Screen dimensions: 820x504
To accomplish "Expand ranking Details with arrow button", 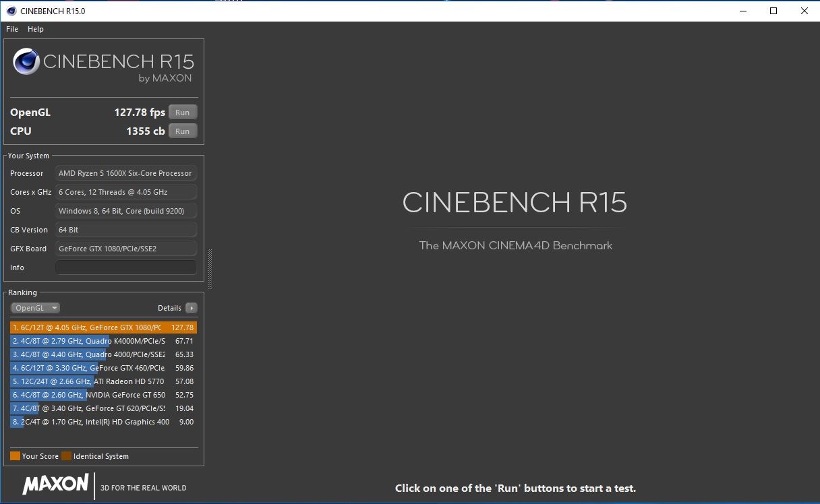I will click(192, 308).
